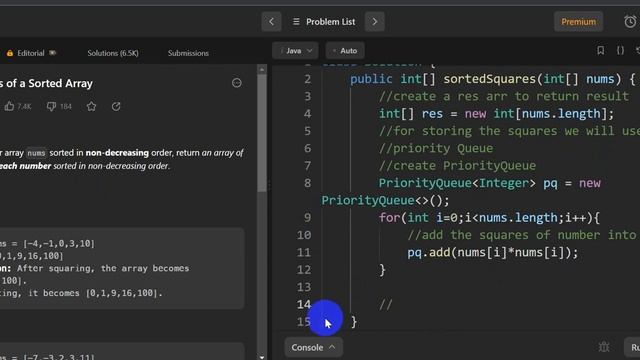Dislike the problem with thumbs down
Image resolution: width=640 pixels, height=360 pixels.
(51, 107)
